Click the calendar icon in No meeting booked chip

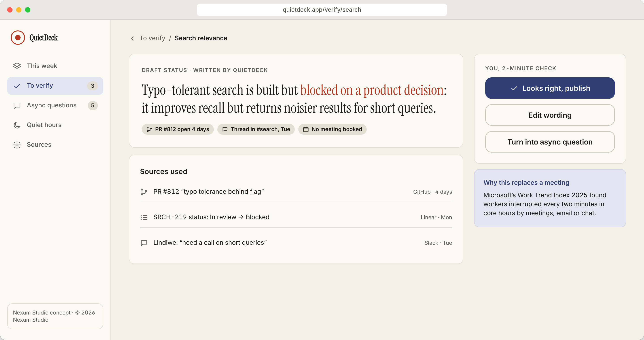(x=305, y=129)
